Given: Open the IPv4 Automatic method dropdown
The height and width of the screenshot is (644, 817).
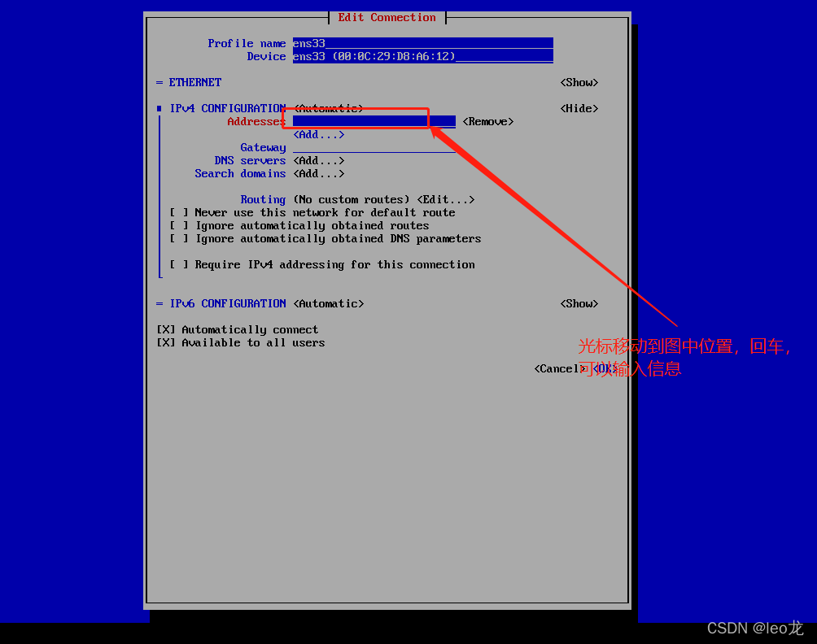Looking at the screenshot, I should point(328,108).
